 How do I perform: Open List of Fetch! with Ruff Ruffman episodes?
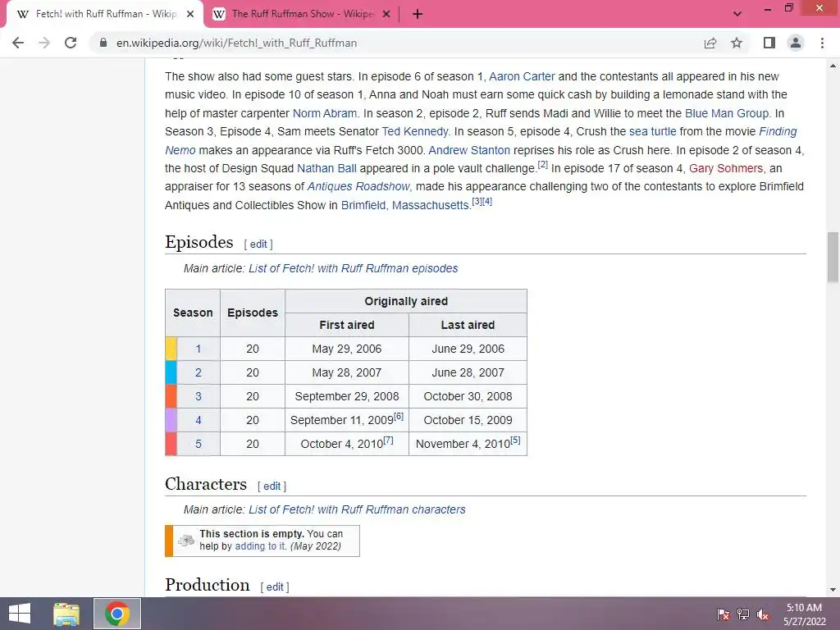coord(353,268)
